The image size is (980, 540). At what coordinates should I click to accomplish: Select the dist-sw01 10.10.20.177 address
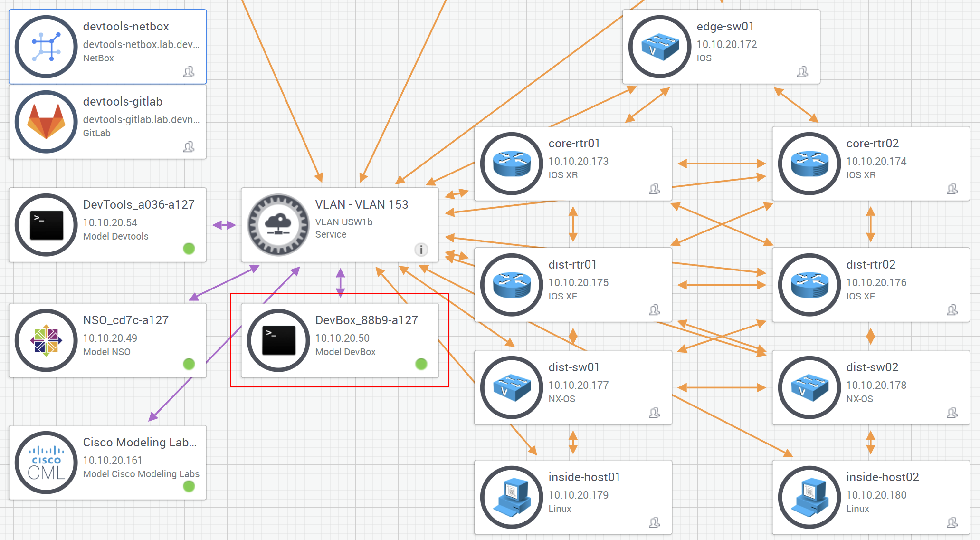click(578, 385)
